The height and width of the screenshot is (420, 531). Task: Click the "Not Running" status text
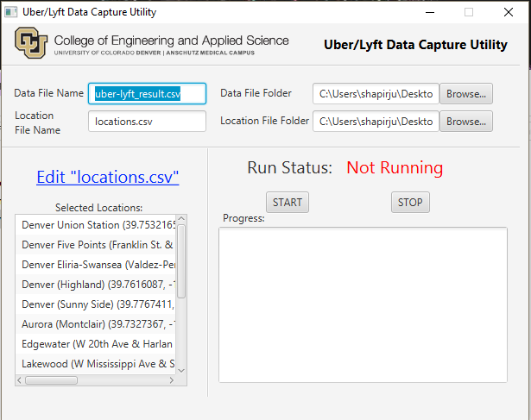pyautogui.click(x=395, y=167)
